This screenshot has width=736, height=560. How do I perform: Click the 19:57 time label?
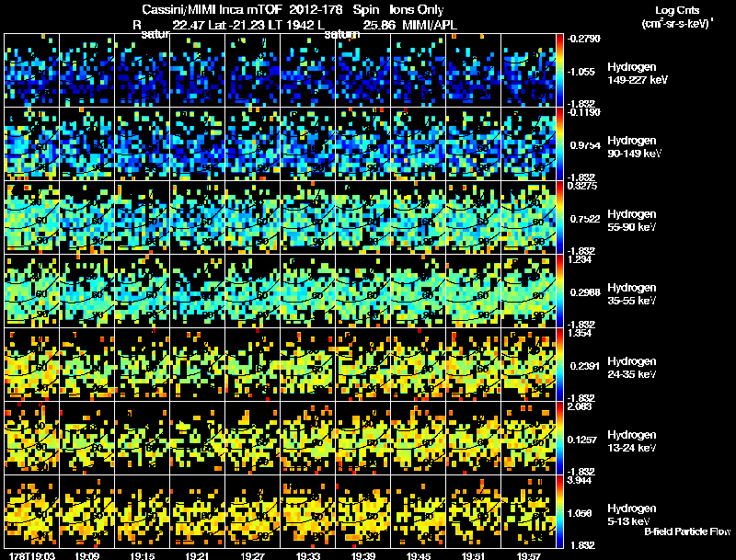[x=528, y=555]
